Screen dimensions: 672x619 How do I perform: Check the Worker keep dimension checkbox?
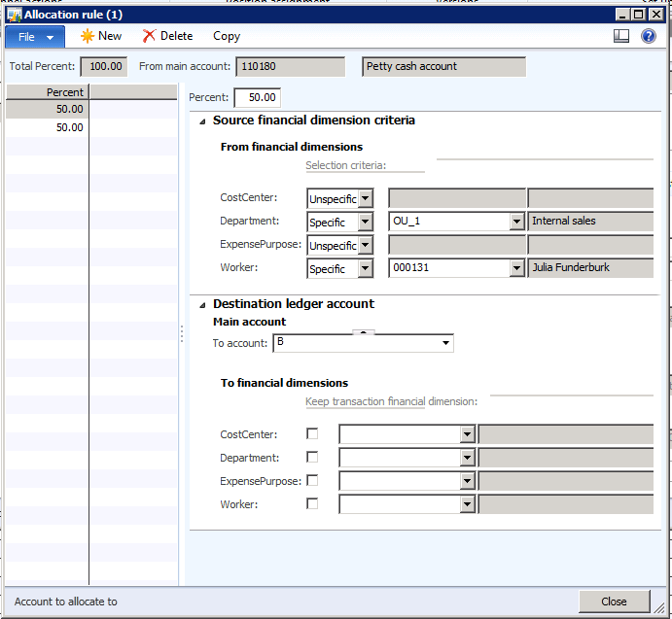coord(312,504)
